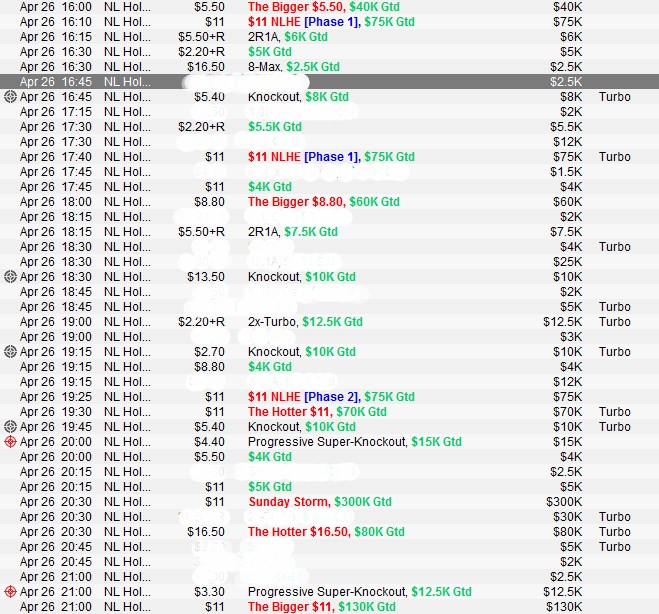The width and height of the screenshot is (659, 614).
Task: Click the $300K prize cell
Action: tap(564, 502)
